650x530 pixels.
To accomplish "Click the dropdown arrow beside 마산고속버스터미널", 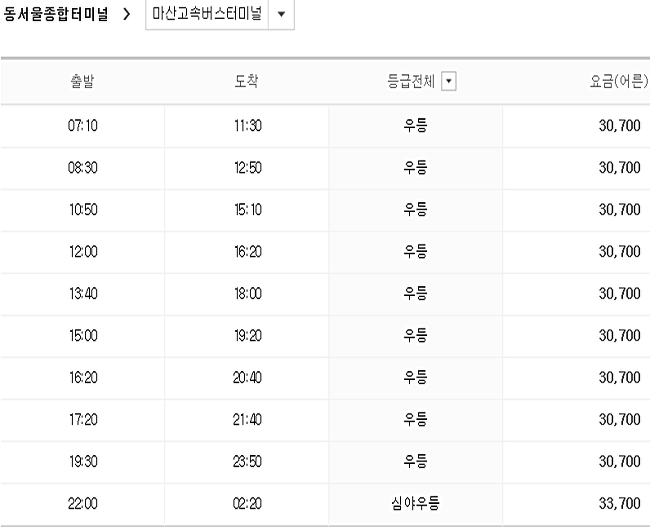I will [x=281, y=14].
